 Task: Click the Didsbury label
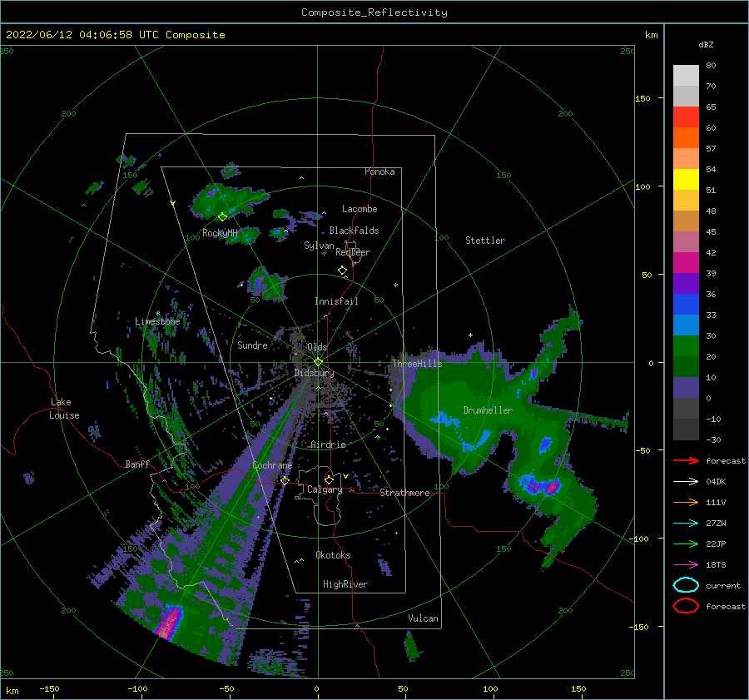pos(314,373)
